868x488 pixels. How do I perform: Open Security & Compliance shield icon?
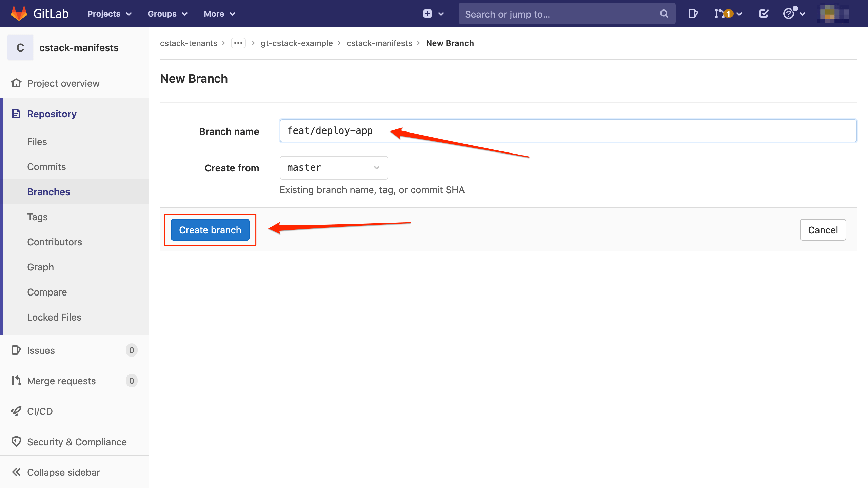[16, 442]
